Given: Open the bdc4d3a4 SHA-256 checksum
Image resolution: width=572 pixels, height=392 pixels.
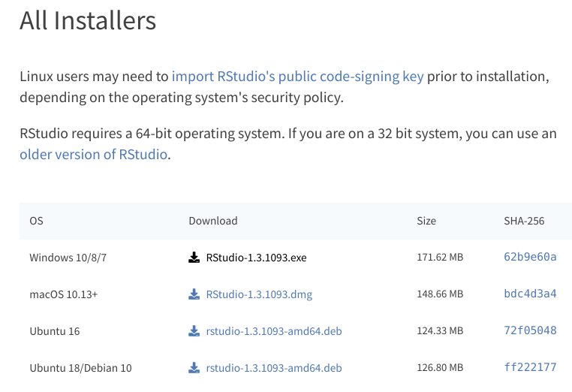Looking at the screenshot, I should coord(530,294).
